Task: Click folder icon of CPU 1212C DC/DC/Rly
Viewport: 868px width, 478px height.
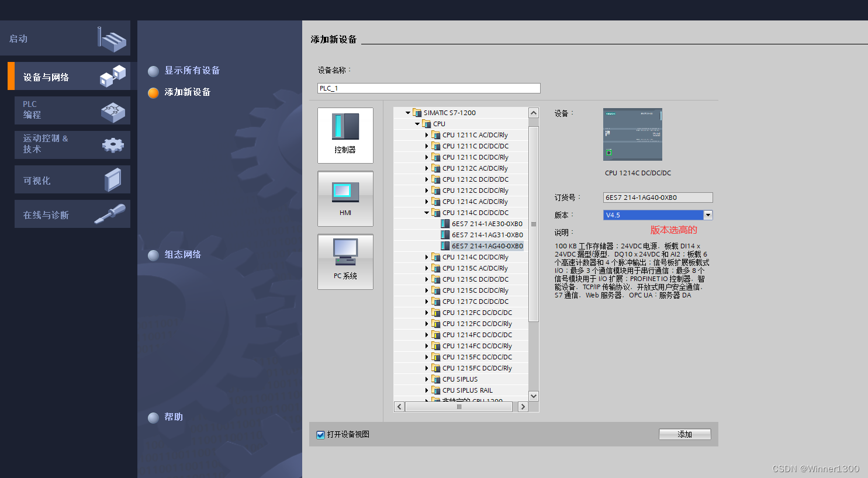Action: [x=436, y=190]
